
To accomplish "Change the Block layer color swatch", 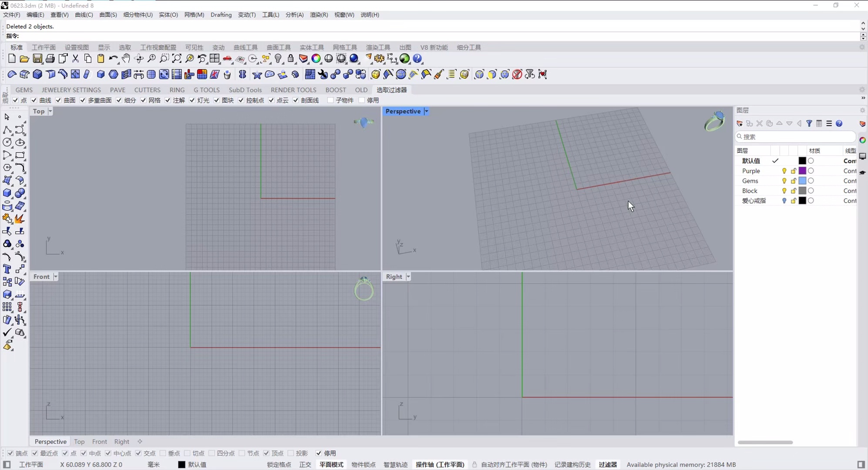I will pos(802,191).
